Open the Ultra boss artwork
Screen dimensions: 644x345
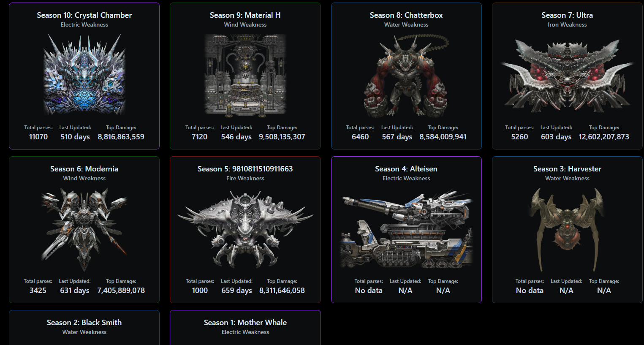pos(567,75)
